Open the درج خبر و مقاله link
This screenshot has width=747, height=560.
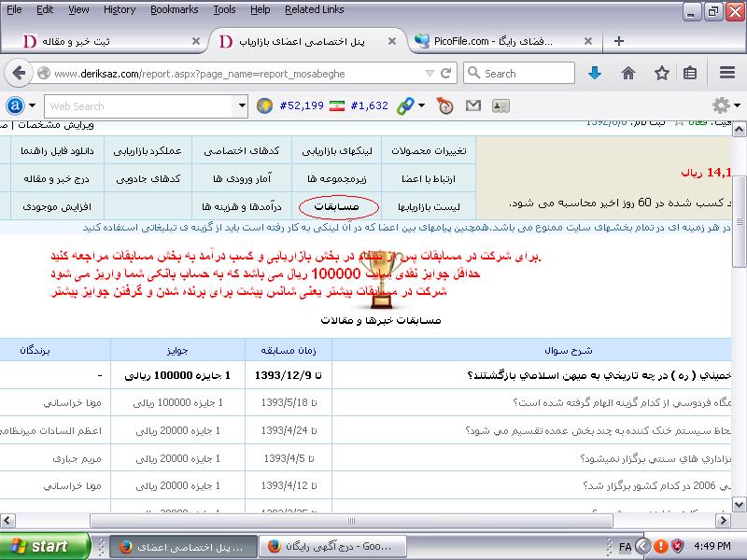(x=57, y=178)
